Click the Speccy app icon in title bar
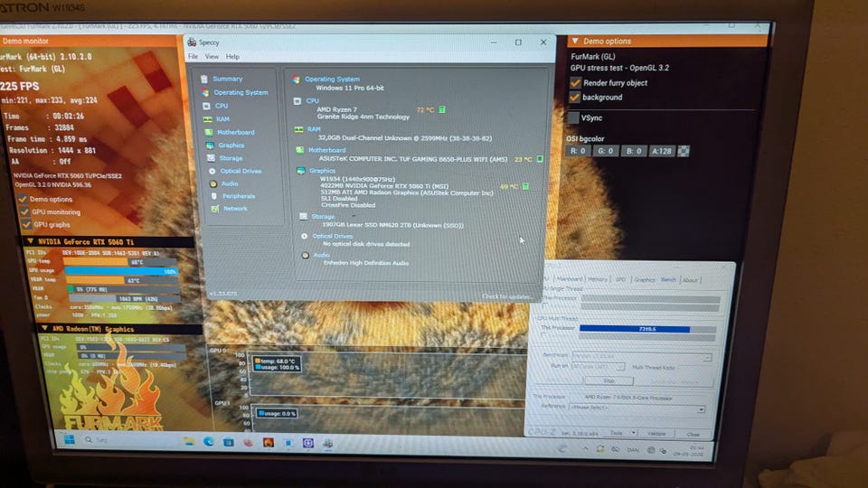Viewport: 868px width, 488px height. coord(192,42)
